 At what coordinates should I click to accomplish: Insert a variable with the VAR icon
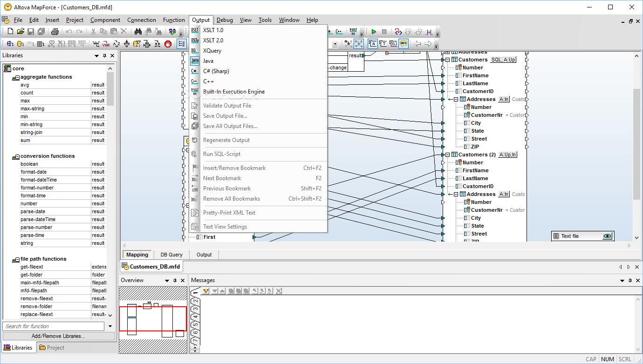(x=106, y=43)
